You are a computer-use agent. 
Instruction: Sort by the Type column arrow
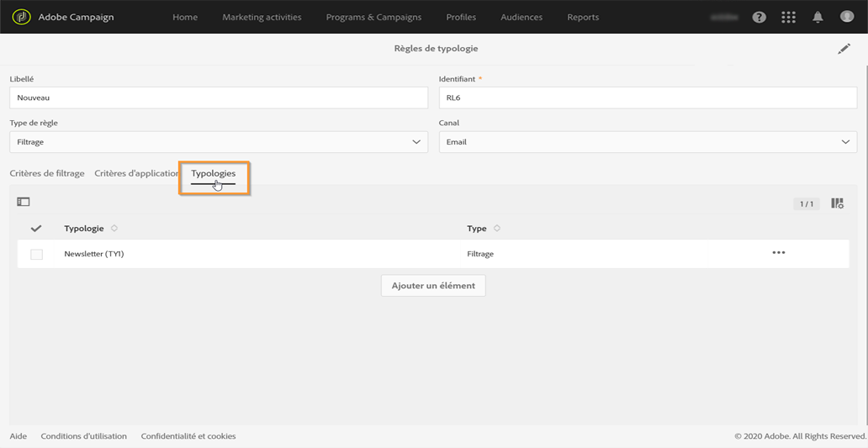pyautogui.click(x=497, y=228)
